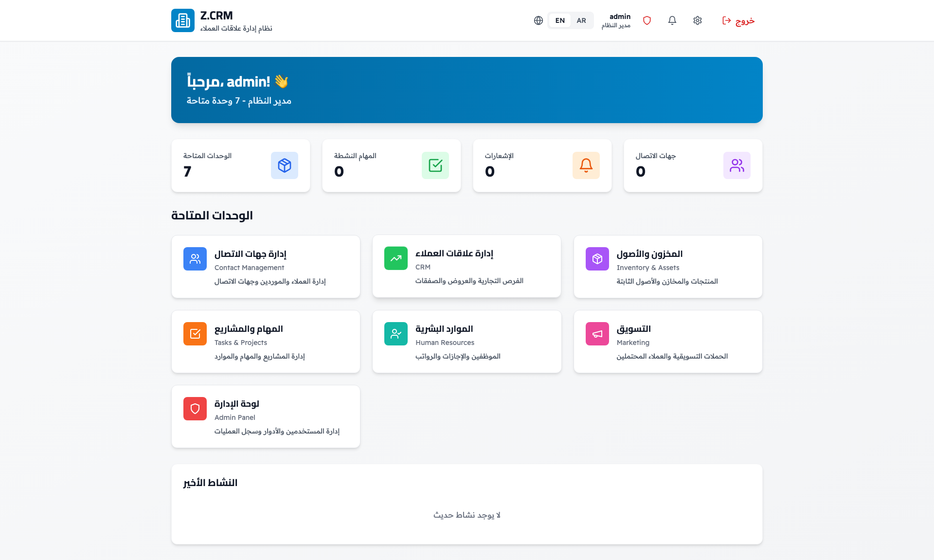Screen dimensions: 934x560
Task: Click the orange bell notifications stat icon
Action: tap(586, 165)
